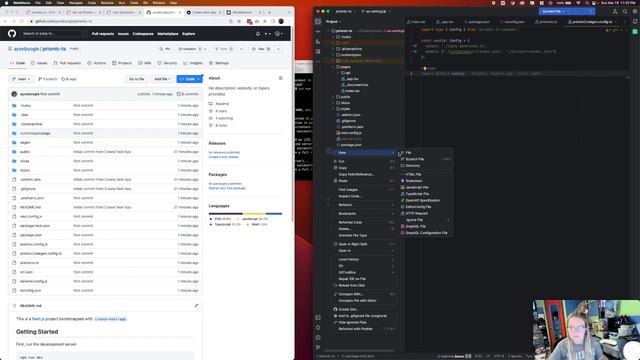This screenshot has width=640, height=360.
Task: Click the Go to file button
Action: [x=136, y=79]
